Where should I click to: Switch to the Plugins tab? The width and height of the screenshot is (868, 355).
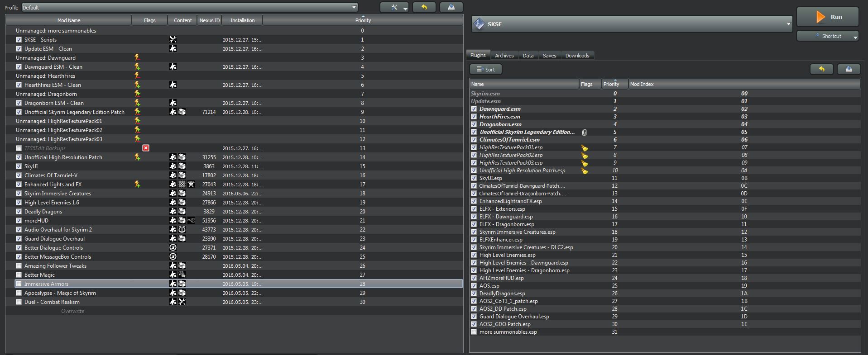478,55
